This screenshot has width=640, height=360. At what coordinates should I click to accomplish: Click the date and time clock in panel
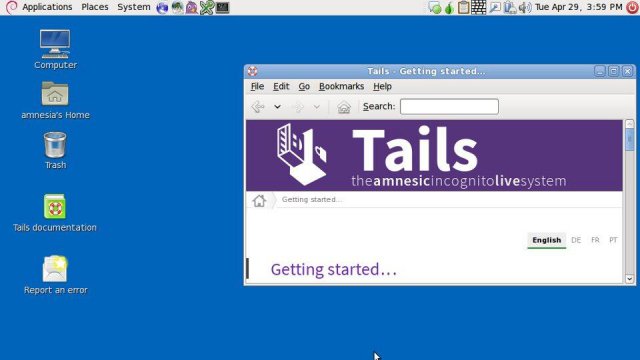[x=578, y=7]
